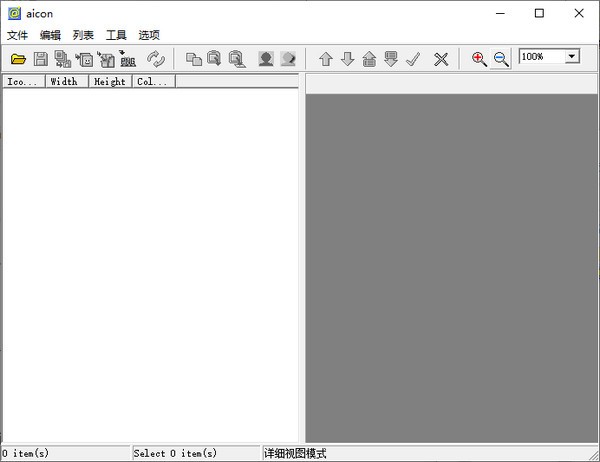Screen dimensions: 600x462
Task: Open the 文件 menu
Action: point(17,35)
